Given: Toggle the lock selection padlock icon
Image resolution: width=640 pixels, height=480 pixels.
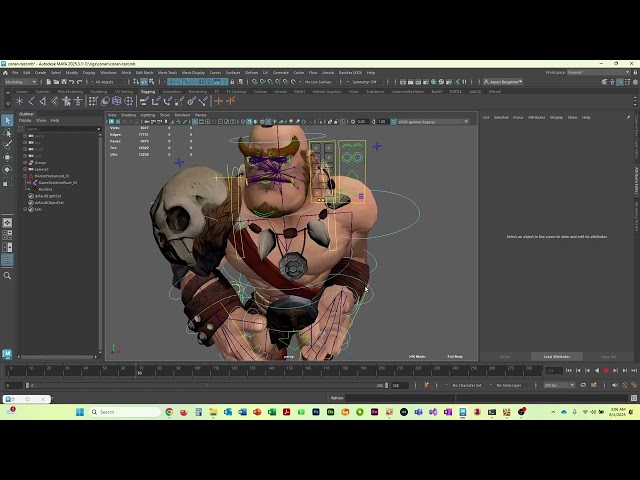Looking at the screenshot, I should tap(232, 82).
